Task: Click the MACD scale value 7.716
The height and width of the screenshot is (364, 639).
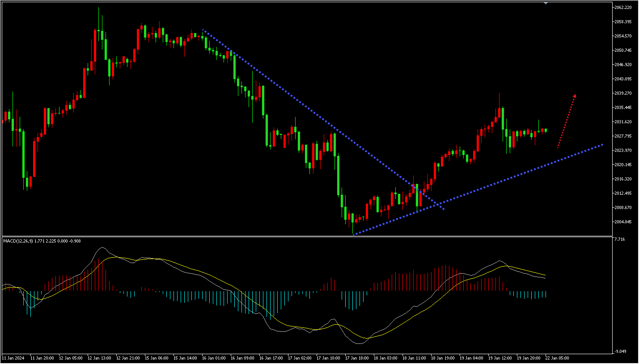Action: (620, 240)
